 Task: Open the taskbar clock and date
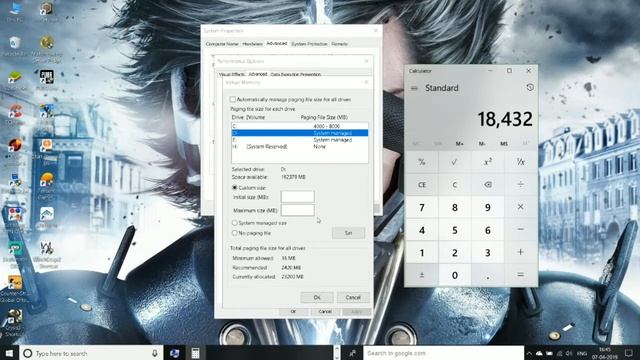606,353
